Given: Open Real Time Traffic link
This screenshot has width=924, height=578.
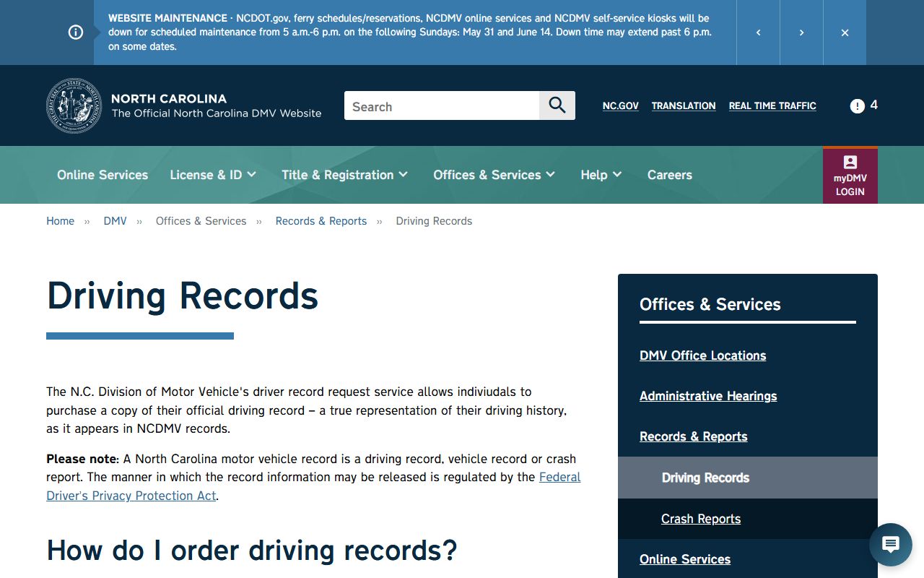Looking at the screenshot, I should 772,105.
